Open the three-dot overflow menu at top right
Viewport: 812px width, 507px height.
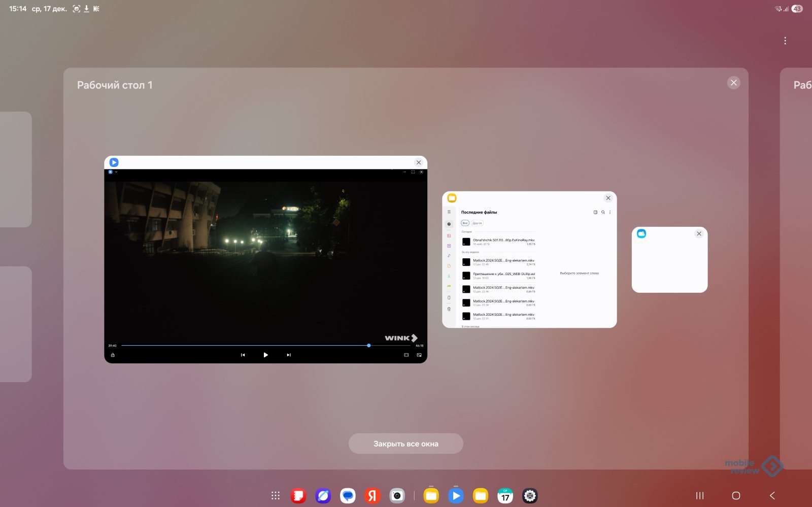click(x=785, y=41)
